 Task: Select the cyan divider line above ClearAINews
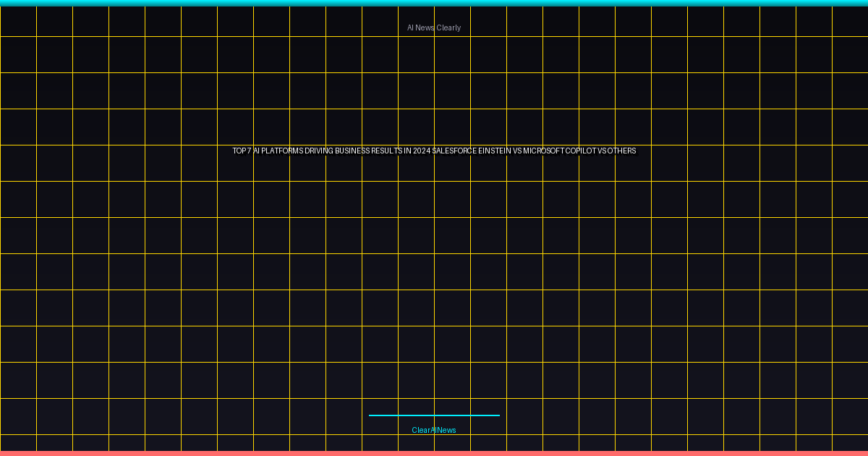pyautogui.click(x=434, y=415)
